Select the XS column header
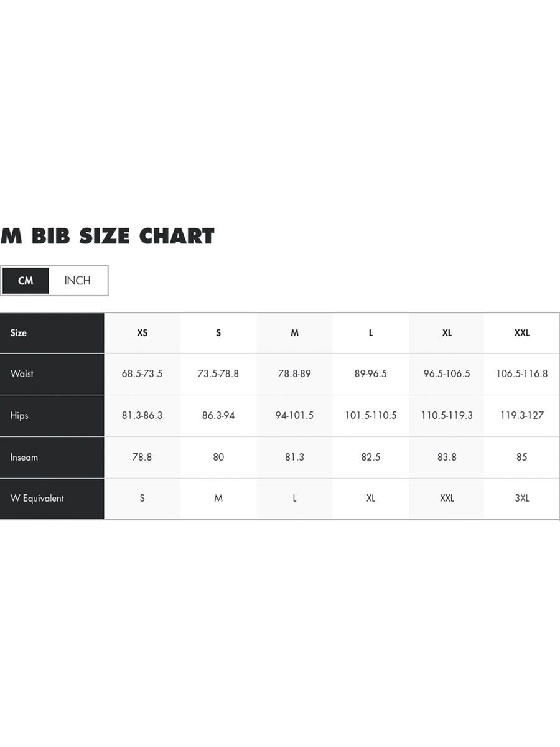Screen dimensions: 560x747 [142, 333]
